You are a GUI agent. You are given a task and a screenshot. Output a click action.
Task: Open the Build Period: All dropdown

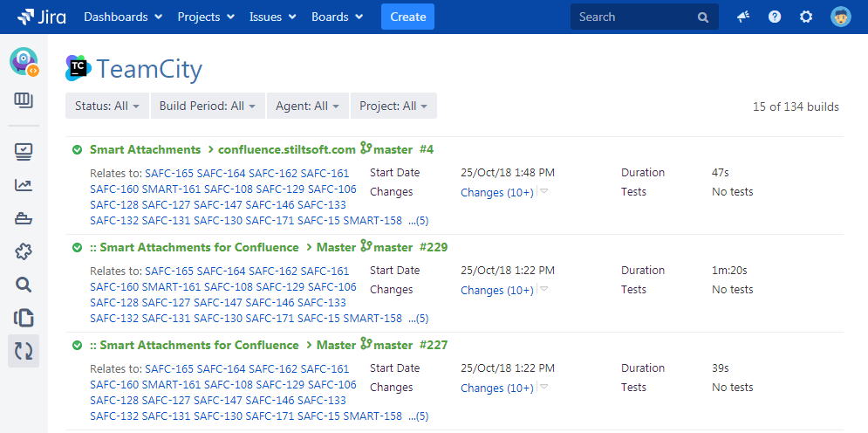tap(208, 106)
